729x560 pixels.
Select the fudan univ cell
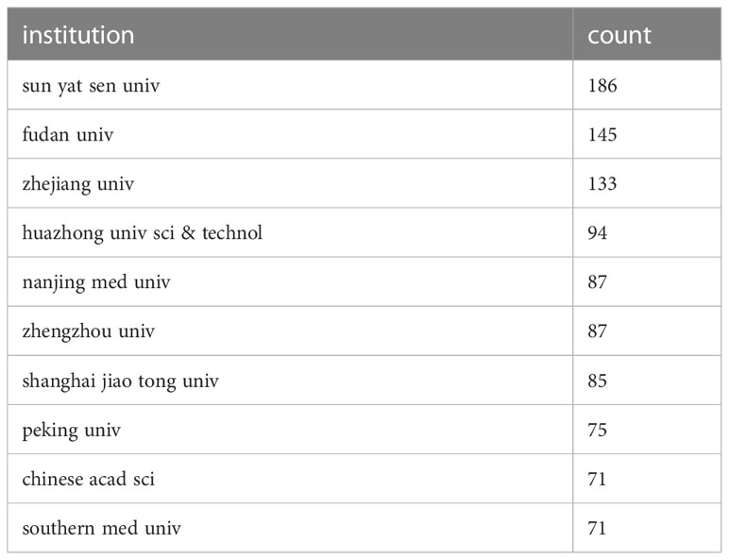click(290, 134)
